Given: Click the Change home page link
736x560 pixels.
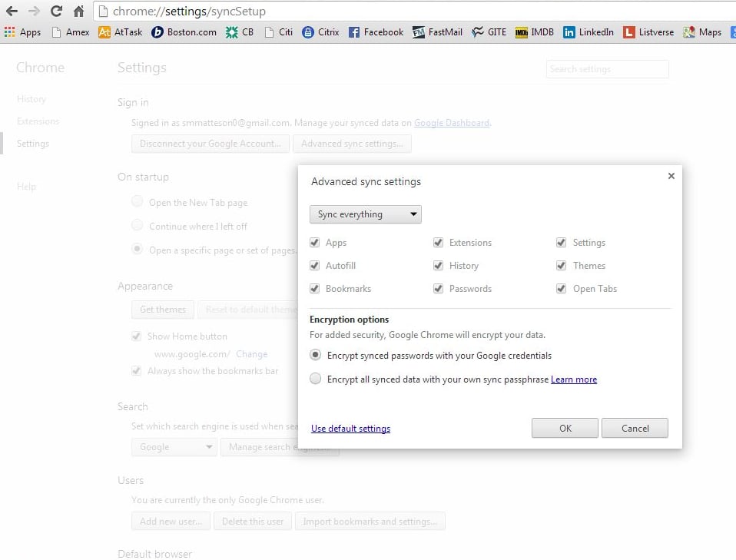Looking at the screenshot, I should [x=251, y=354].
